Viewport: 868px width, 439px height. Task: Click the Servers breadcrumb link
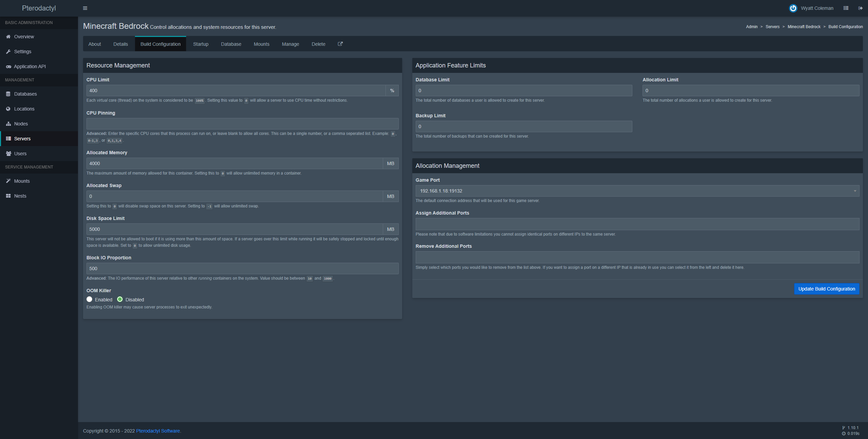point(772,27)
